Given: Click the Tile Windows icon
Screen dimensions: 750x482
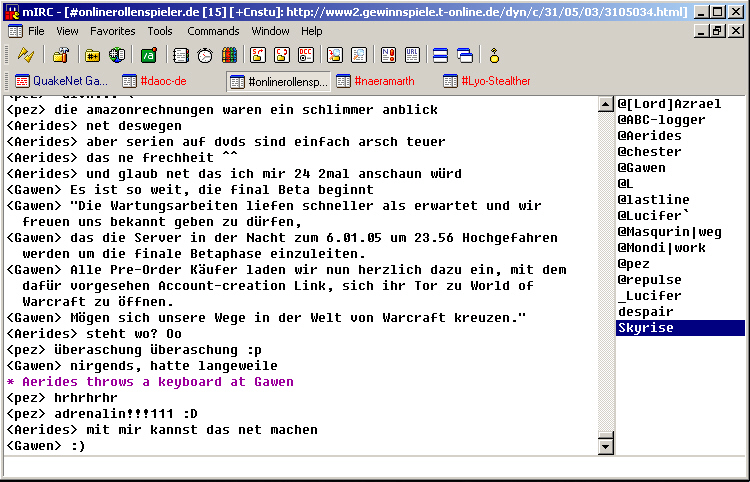Looking at the screenshot, I should [x=441, y=55].
